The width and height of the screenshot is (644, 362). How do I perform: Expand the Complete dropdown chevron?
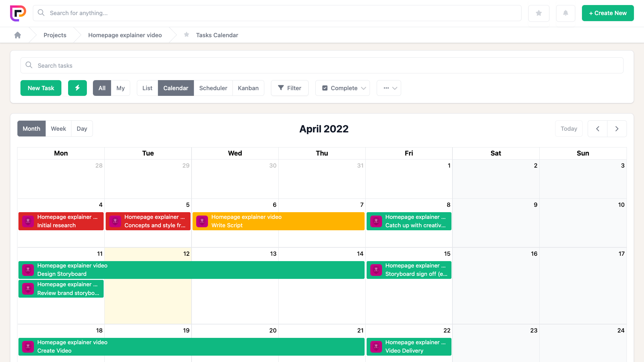(x=364, y=88)
